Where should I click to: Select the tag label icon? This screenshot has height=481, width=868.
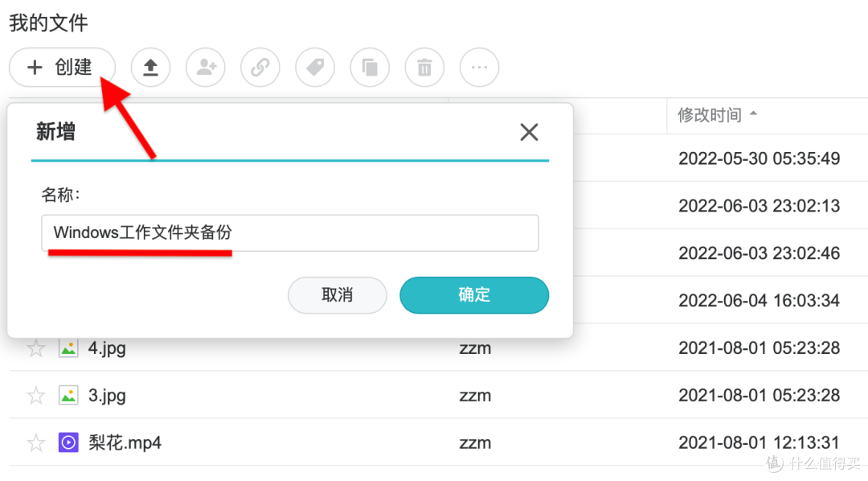314,68
